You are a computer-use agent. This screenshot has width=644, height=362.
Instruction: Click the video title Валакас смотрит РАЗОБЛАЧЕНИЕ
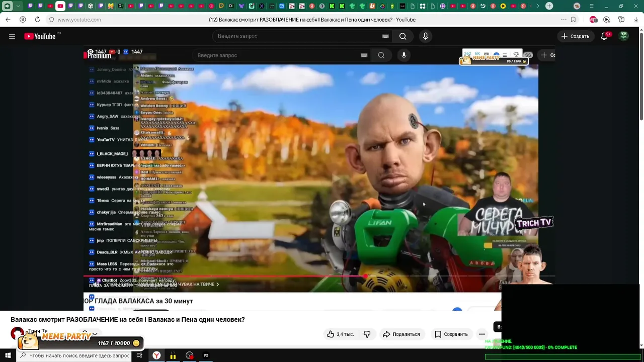click(128, 319)
